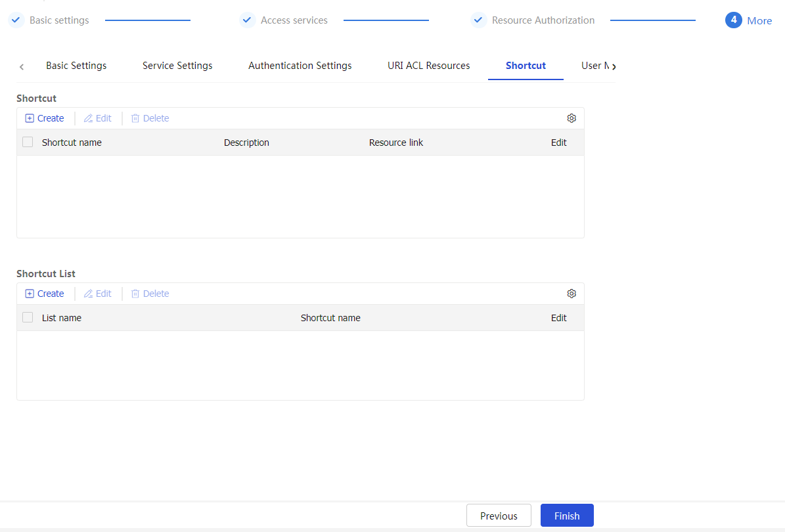Click Delete in the Shortcut List toolbar
The height and width of the screenshot is (532, 785).
click(150, 294)
